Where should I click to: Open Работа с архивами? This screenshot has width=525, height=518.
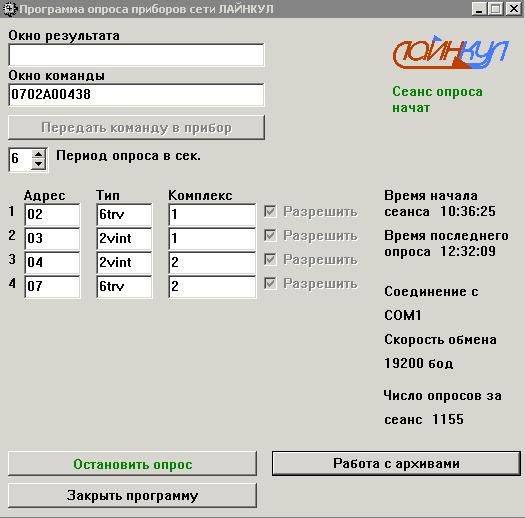(396, 463)
